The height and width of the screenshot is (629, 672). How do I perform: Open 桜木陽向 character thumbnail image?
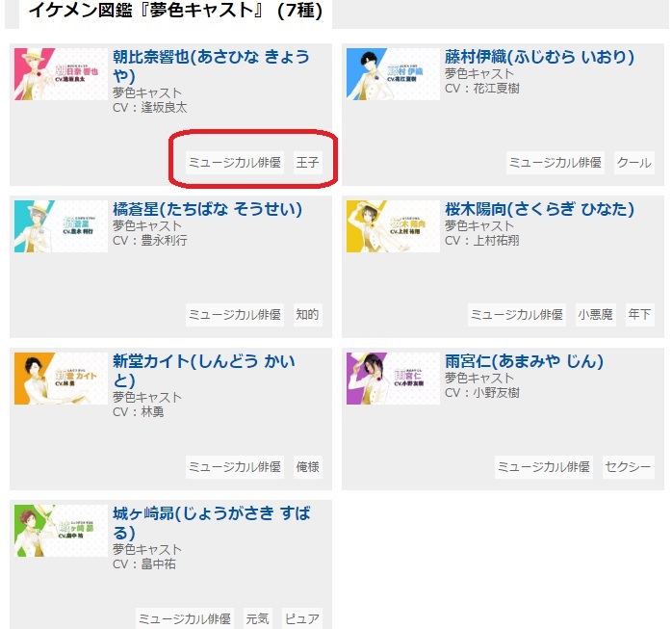(393, 226)
